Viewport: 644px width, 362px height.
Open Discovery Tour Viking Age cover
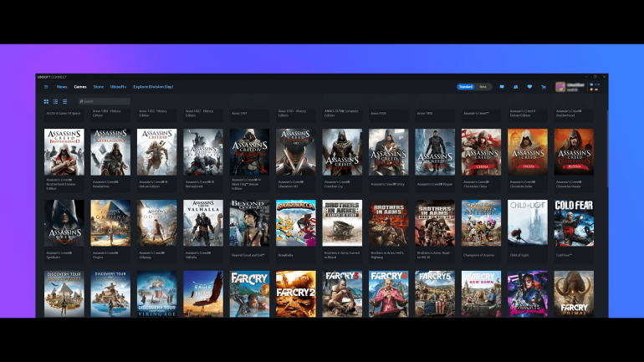[157, 294]
